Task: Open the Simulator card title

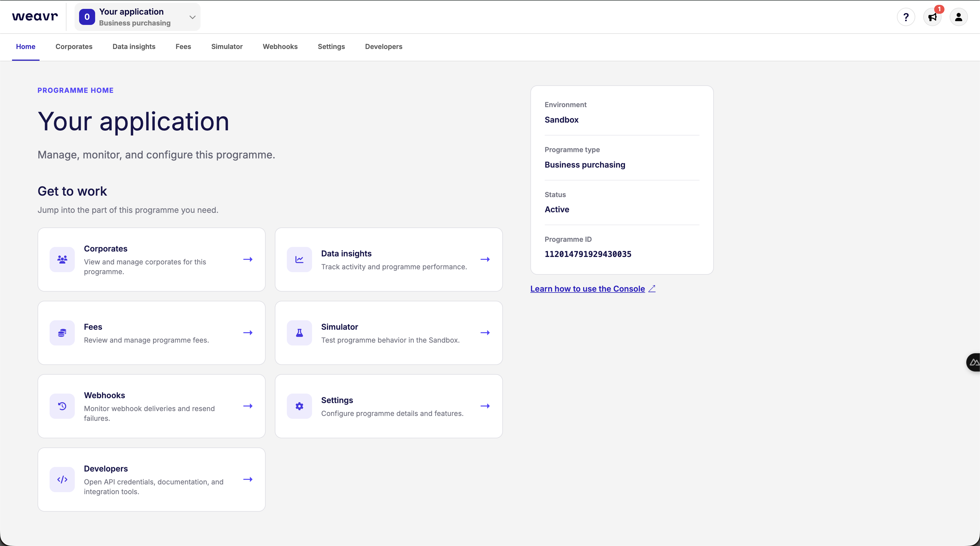Action: click(x=339, y=327)
